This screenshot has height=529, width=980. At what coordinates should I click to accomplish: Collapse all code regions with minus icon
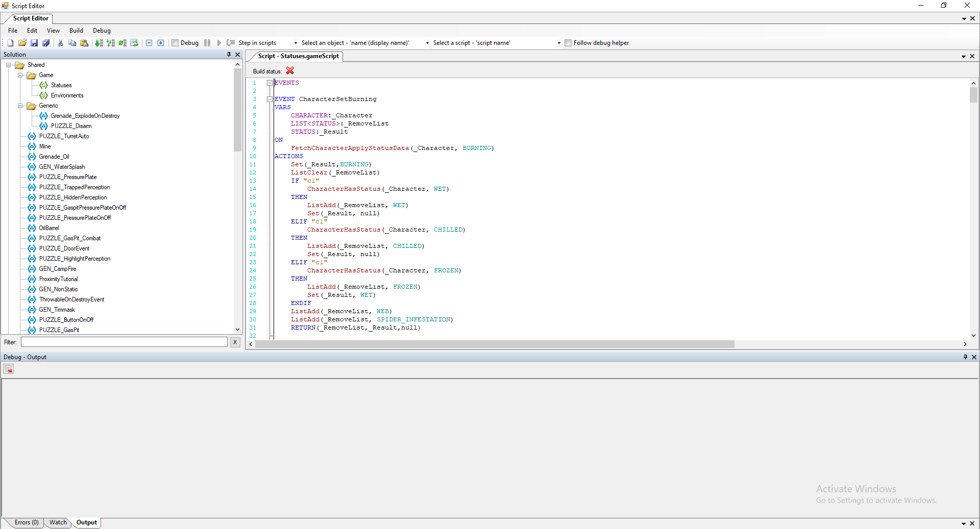click(x=149, y=43)
